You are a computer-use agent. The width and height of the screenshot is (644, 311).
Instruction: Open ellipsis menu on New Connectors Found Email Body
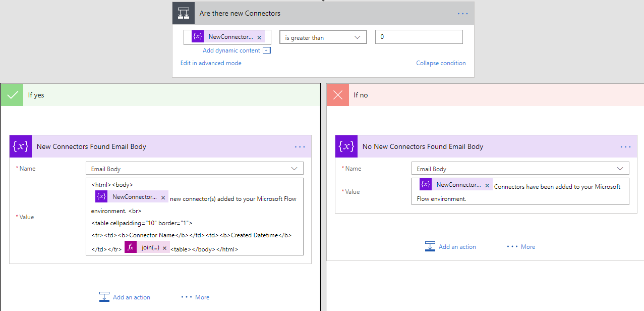click(300, 147)
